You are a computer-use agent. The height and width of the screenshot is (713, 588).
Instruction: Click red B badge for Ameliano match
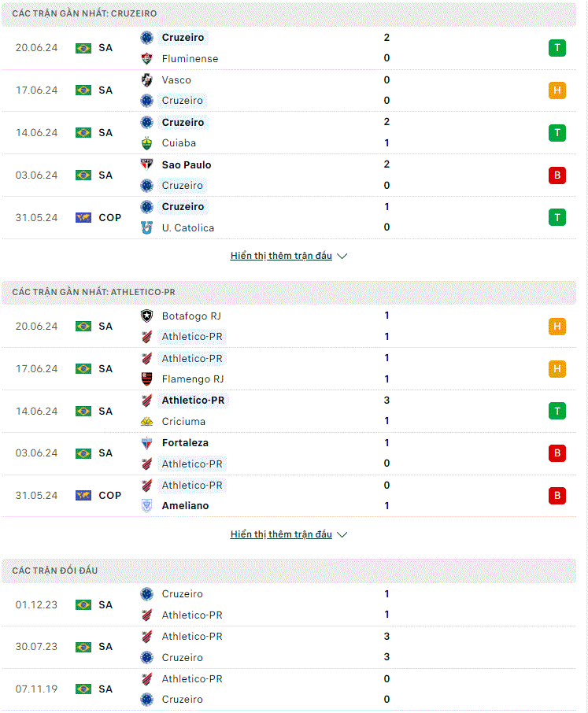coord(557,495)
